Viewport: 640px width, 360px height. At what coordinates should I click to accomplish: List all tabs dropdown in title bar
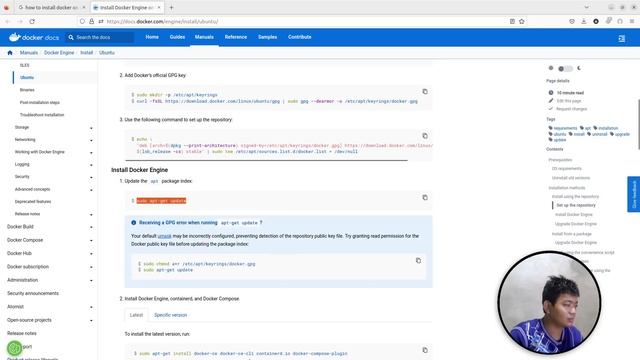pyautogui.click(x=587, y=7)
